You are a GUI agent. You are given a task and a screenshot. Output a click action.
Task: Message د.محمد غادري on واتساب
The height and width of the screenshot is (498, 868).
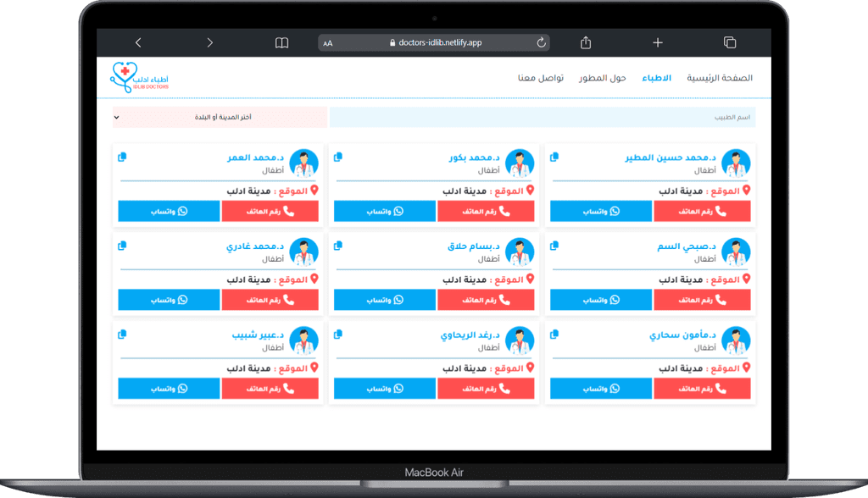[169, 300]
